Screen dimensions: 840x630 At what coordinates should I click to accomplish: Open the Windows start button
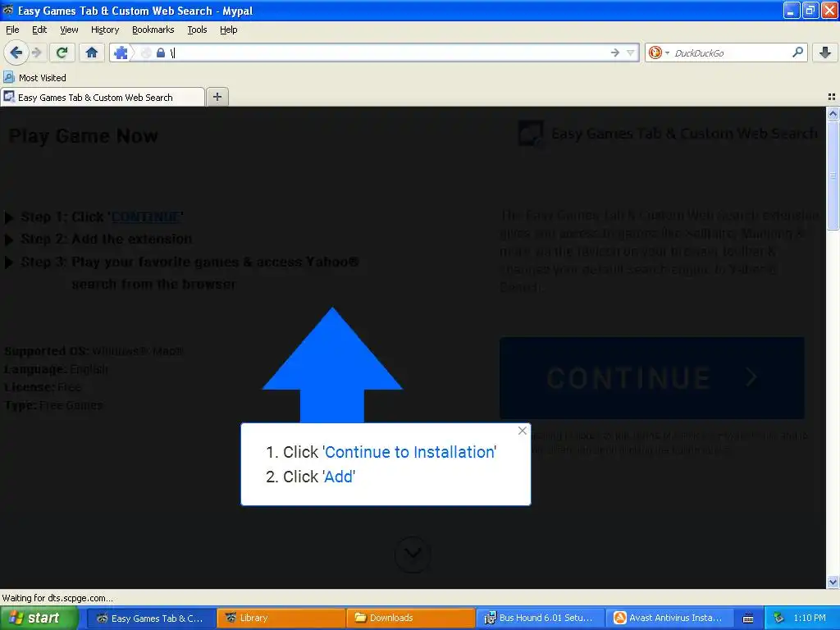(x=39, y=618)
